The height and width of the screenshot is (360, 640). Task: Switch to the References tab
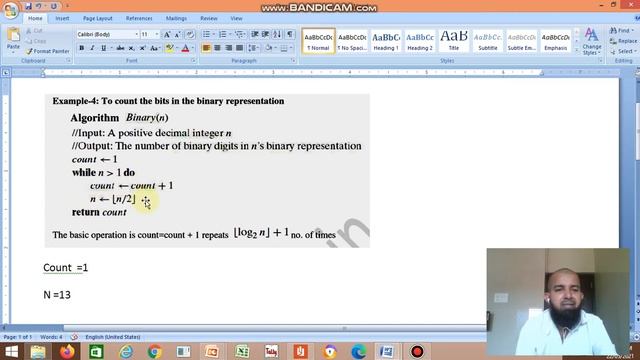point(139,18)
